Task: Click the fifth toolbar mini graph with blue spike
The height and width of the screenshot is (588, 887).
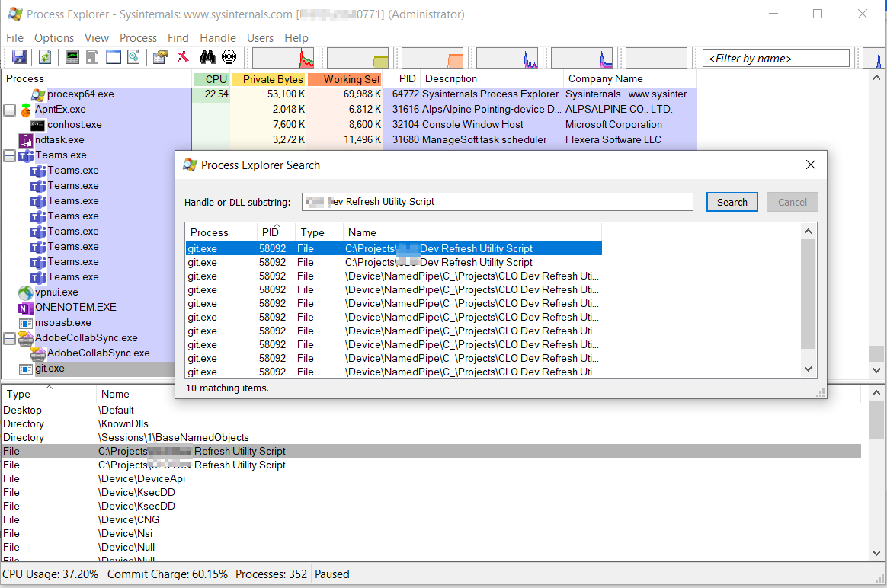Action: pyautogui.click(x=581, y=58)
